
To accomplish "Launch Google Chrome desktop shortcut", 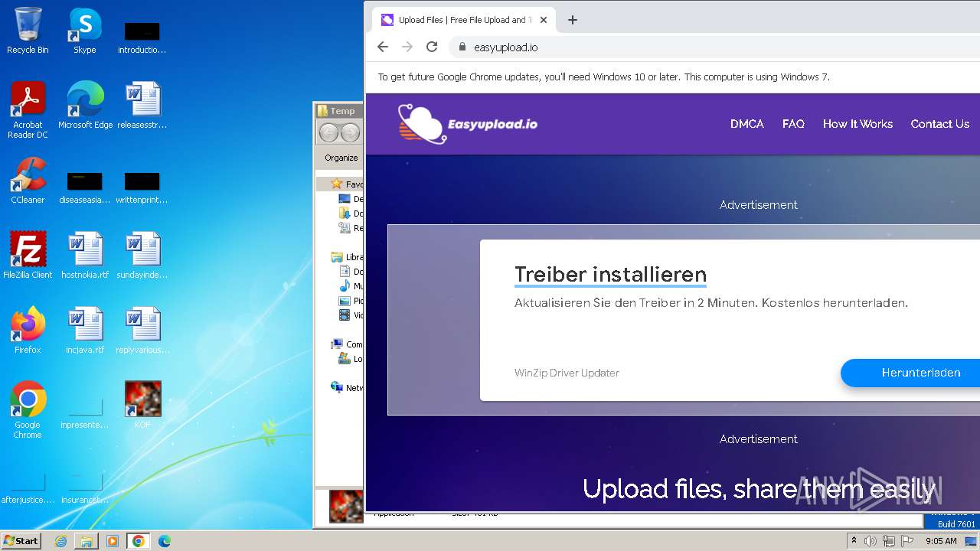I will (28, 410).
